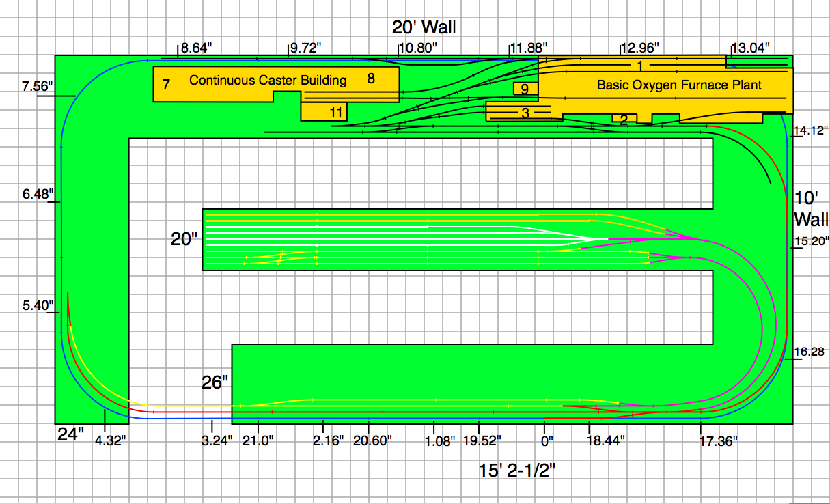Screen dimensions: 830x504
Task: Click the 16.28 elevation marker
Action: tap(811, 352)
